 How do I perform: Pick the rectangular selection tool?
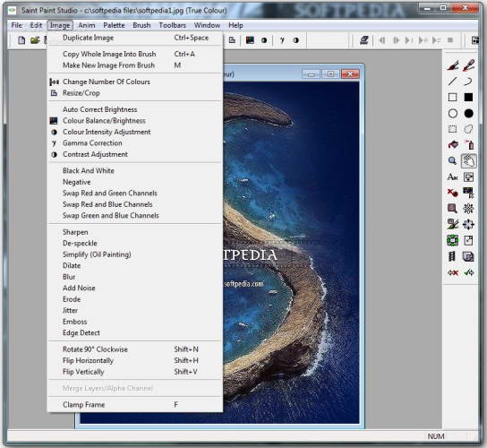click(452, 129)
